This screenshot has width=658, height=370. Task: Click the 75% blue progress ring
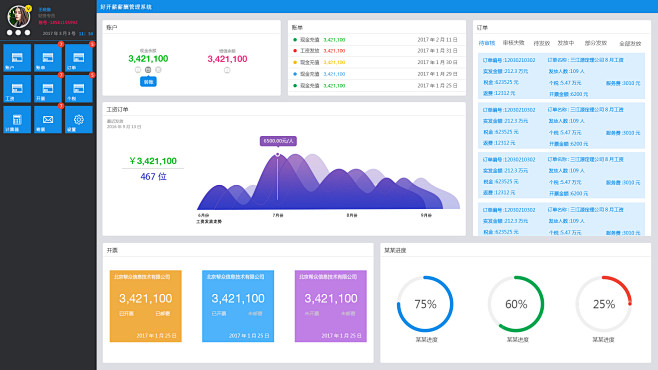click(425, 304)
